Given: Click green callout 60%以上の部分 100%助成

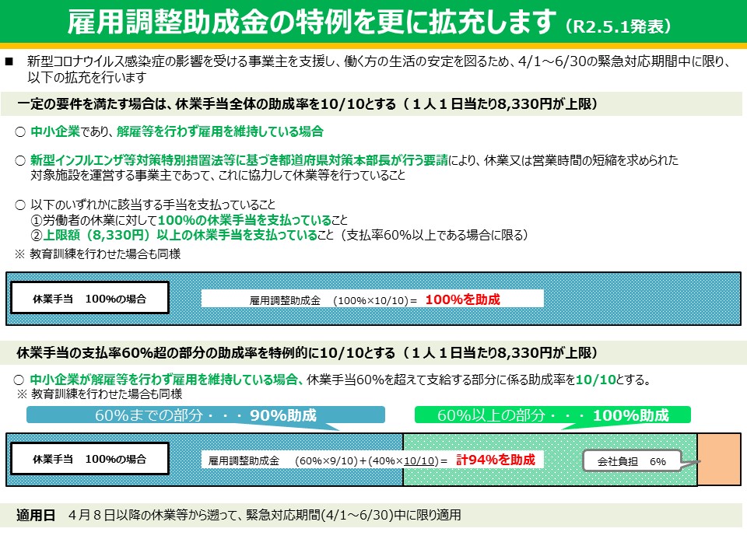Looking at the screenshot, I should tap(552, 415).
